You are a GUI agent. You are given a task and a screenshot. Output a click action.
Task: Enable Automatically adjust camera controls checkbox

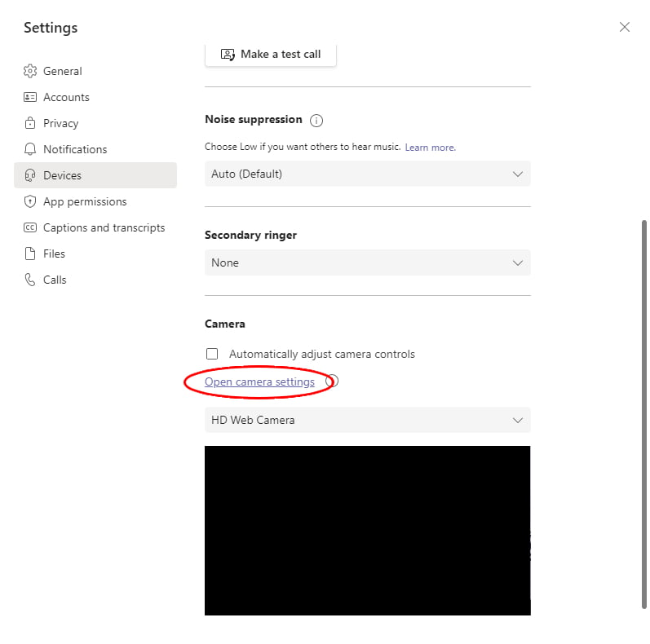pos(212,354)
